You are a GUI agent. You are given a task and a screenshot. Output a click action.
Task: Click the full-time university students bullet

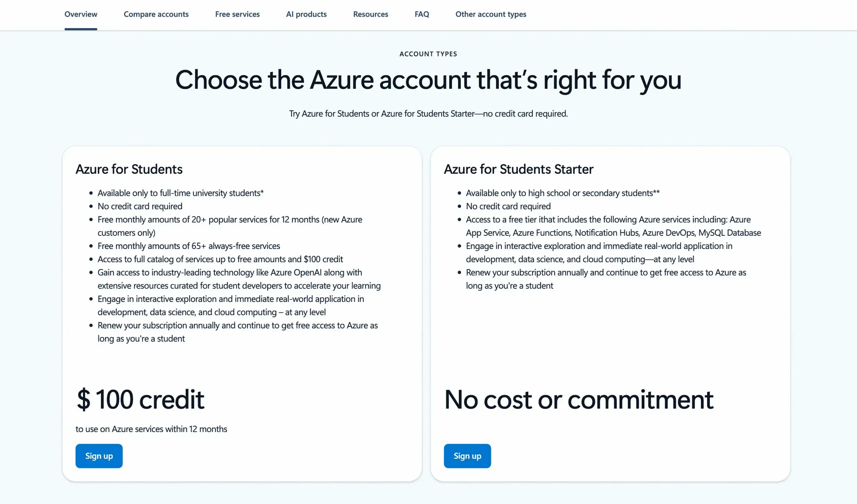(180, 193)
